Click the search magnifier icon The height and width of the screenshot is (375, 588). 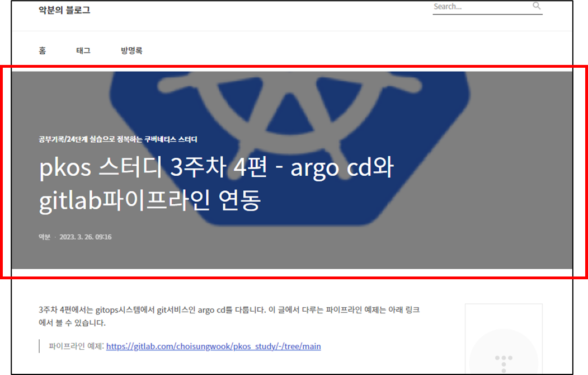(x=537, y=6)
